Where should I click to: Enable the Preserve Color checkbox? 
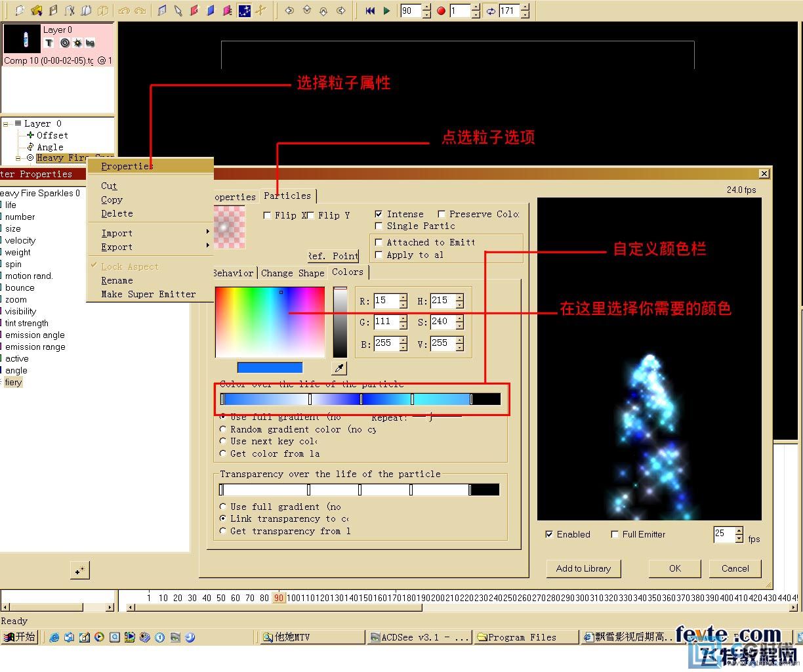pos(442,214)
